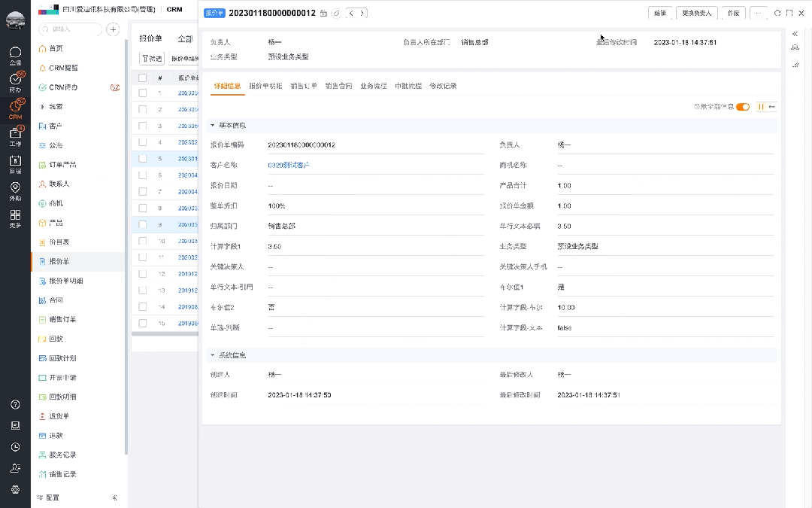Click the 筛选 filter button in list
This screenshot has height=508, width=812.
click(152, 59)
